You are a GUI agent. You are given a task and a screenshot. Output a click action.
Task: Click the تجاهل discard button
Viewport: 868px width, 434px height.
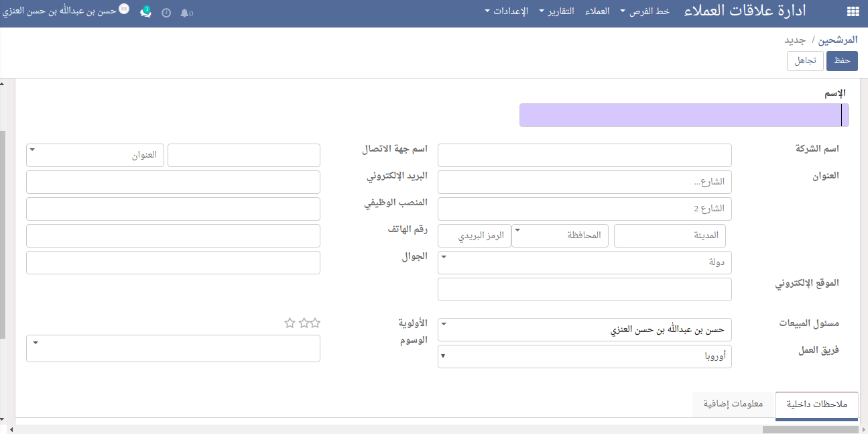tap(805, 60)
